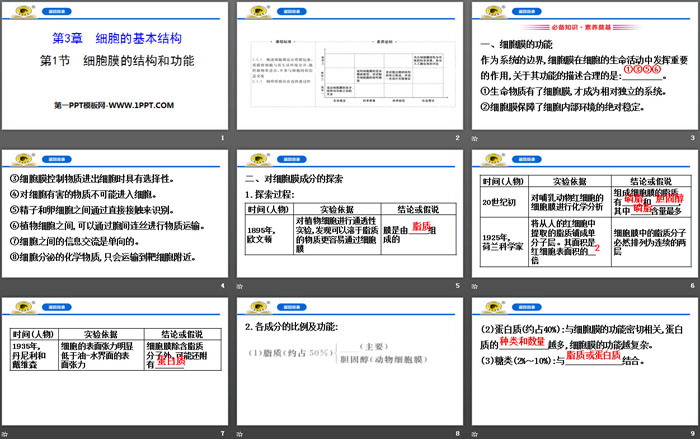This screenshot has height=439, width=700.
Task: Select the logo icon on slide 7
Action: tap(20, 306)
